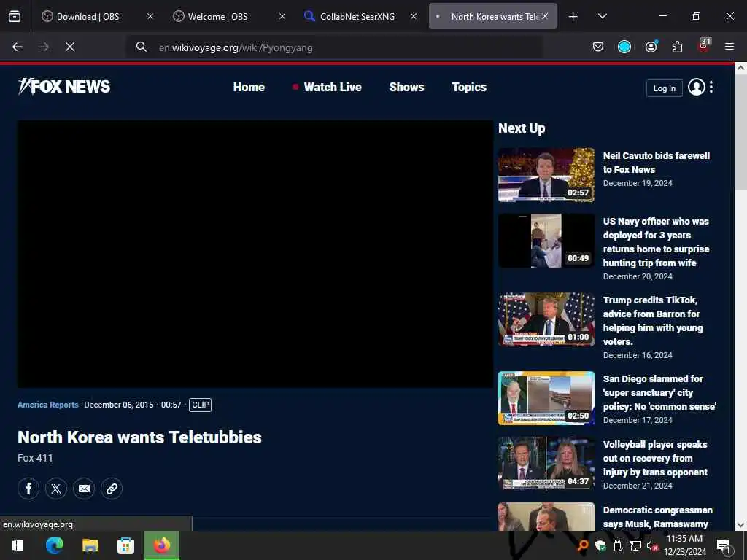Launch Microsoft Edge from taskbar
The width and height of the screenshot is (747, 560).
tap(54, 545)
